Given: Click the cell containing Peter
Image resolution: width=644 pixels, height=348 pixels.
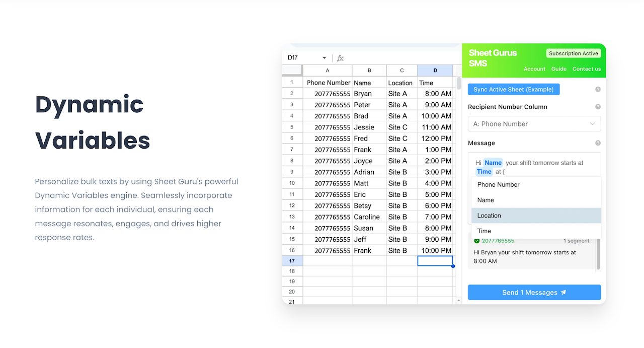Looking at the screenshot, I should coord(369,105).
